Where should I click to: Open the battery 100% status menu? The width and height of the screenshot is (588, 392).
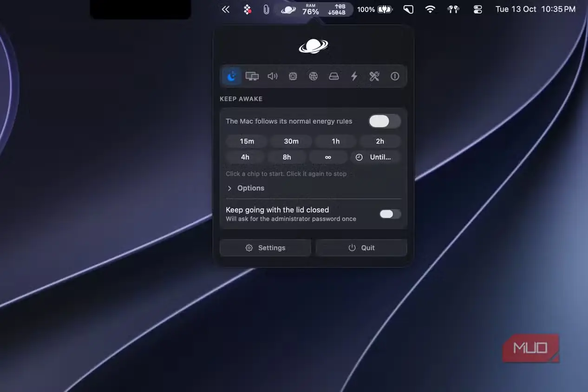point(375,9)
